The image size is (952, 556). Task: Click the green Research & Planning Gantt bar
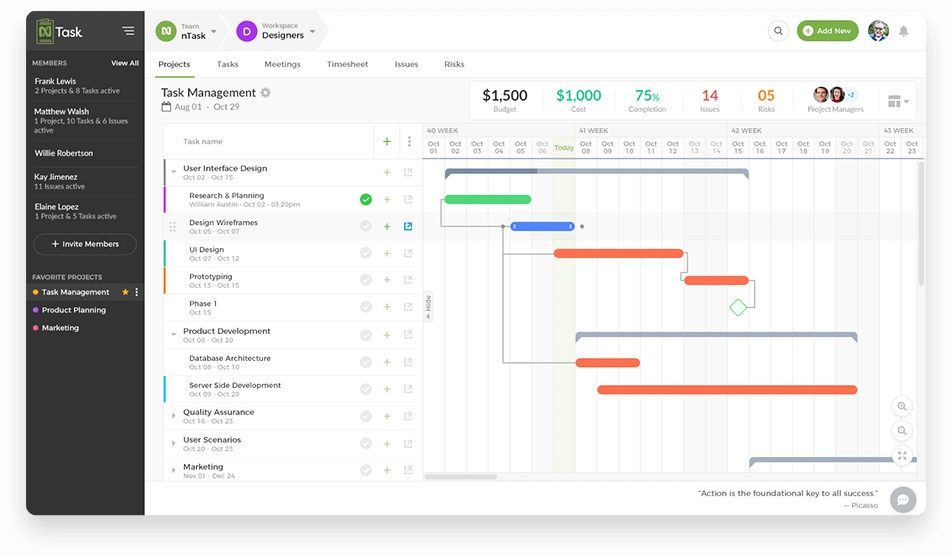tap(488, 199)
